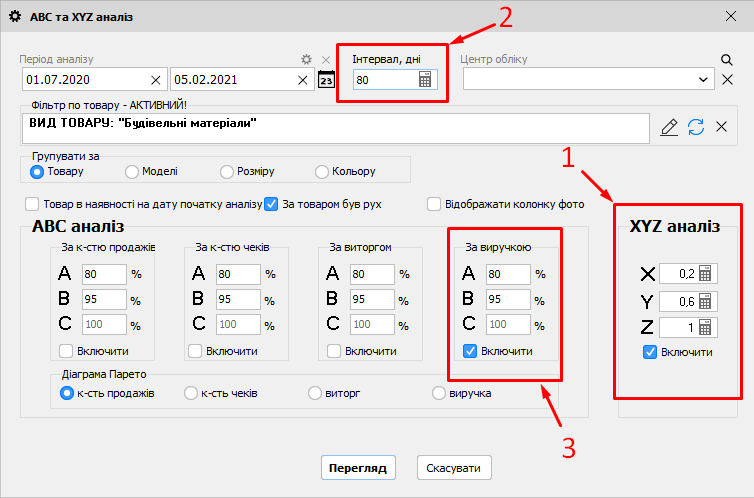Click the Центр обліку search magnifier icon
The image size is (754, 498).
pyautogui.click(x=727, y=60)
